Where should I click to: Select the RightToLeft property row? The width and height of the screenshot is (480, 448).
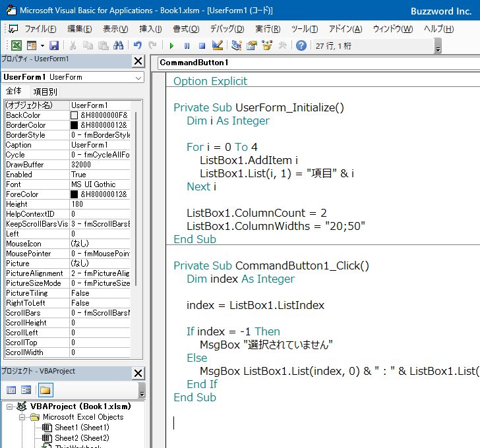click(x=68, y=303)
